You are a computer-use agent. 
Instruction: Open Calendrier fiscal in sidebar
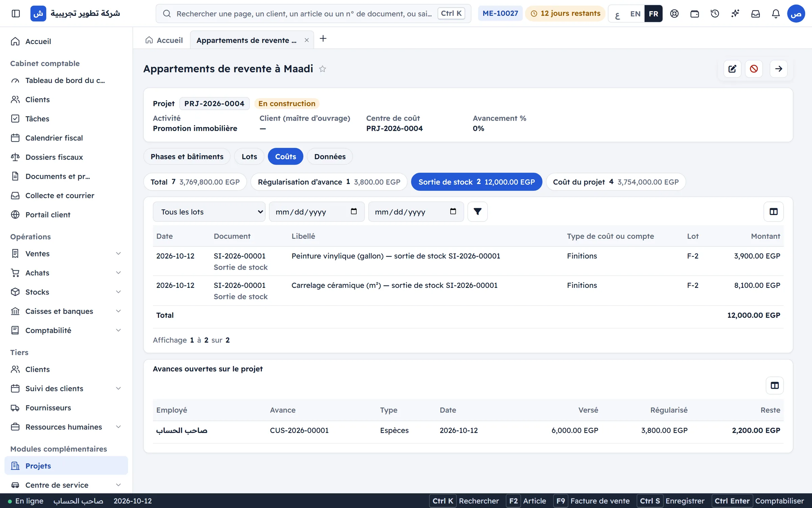(x=66, y=138)
